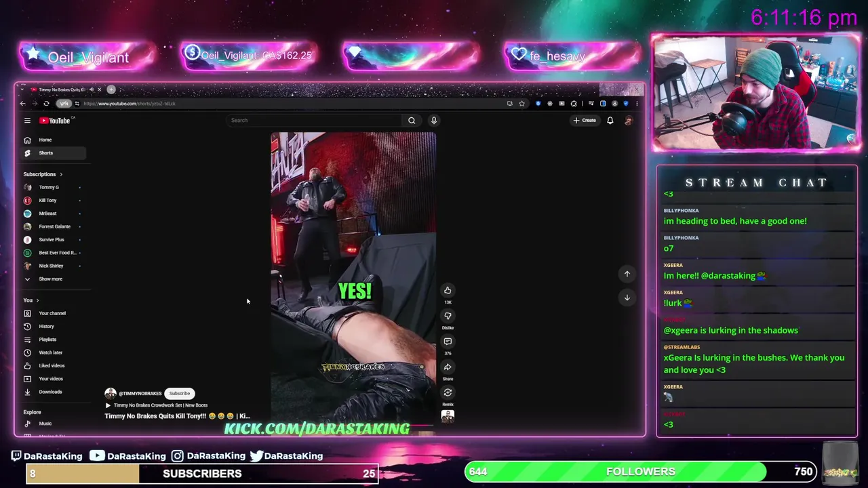Like the short with thumbs up
Screen dimensions: 868x488
coord(448,290)
